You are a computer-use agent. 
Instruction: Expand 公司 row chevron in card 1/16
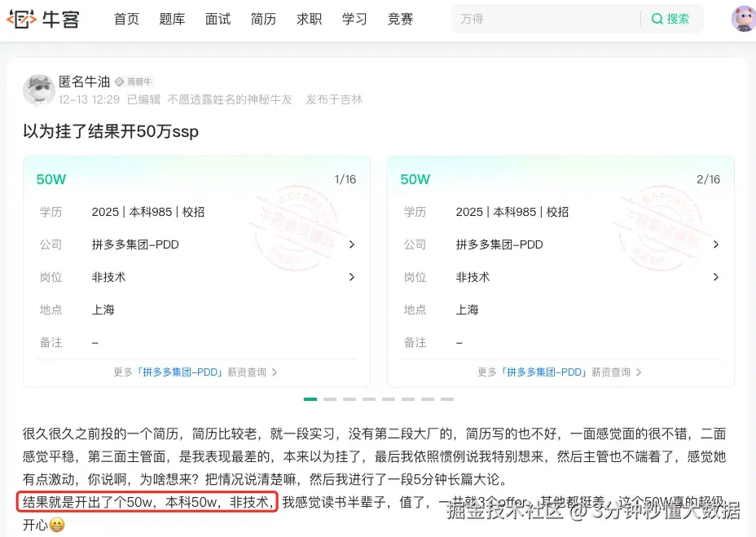point(351,244)
